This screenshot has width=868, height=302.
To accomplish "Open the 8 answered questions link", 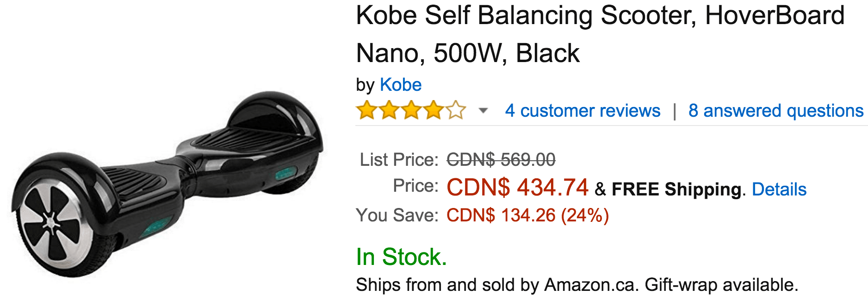I will [x=775, y=111].
